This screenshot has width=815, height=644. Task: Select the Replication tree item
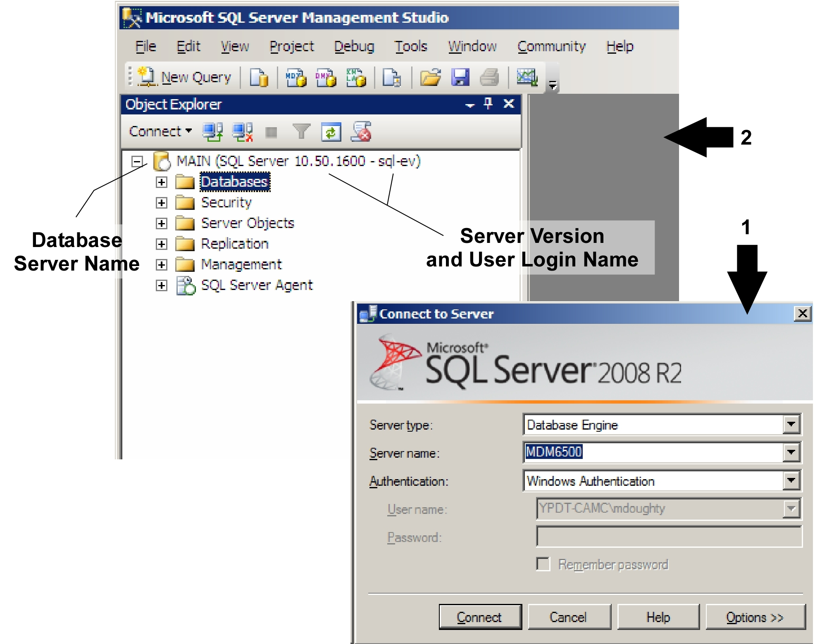coord(235,244)
